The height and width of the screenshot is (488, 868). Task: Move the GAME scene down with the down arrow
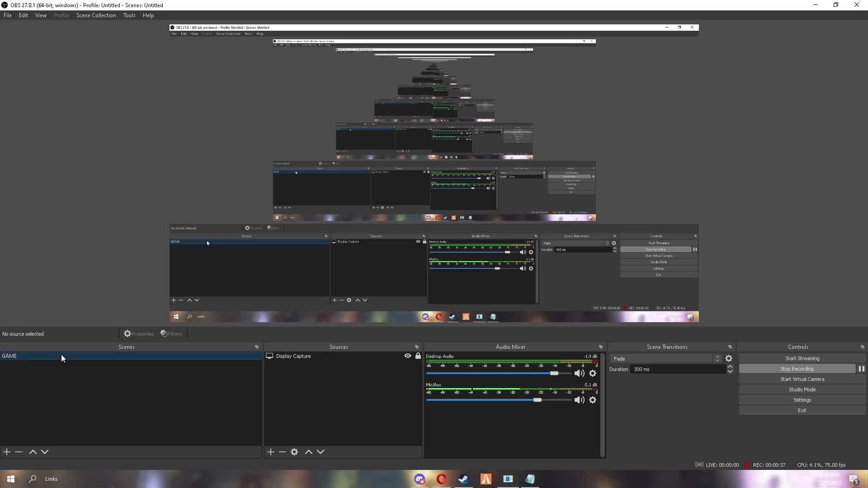point(45,452)
